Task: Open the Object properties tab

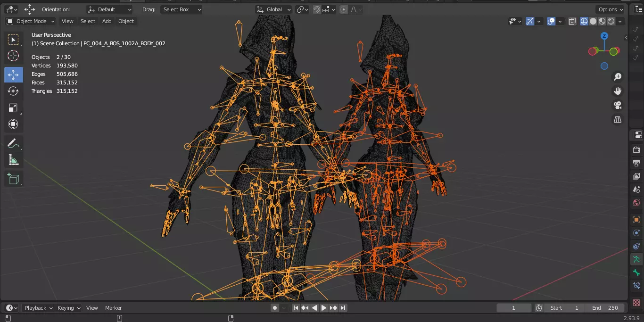Action: (636, 220)
